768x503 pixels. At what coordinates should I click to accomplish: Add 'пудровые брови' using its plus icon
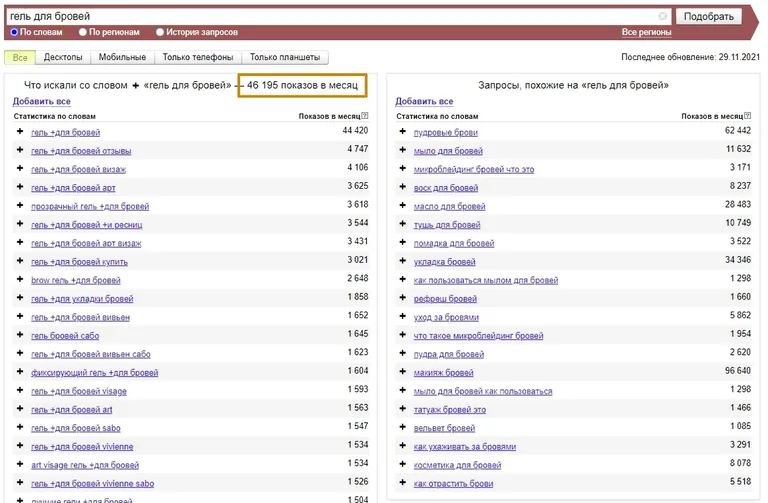[x=402, y=132]
